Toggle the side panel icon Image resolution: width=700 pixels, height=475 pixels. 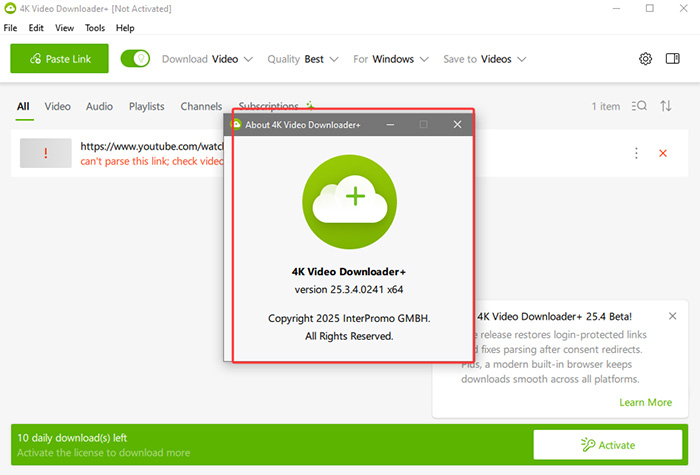(x=672, y=58)
